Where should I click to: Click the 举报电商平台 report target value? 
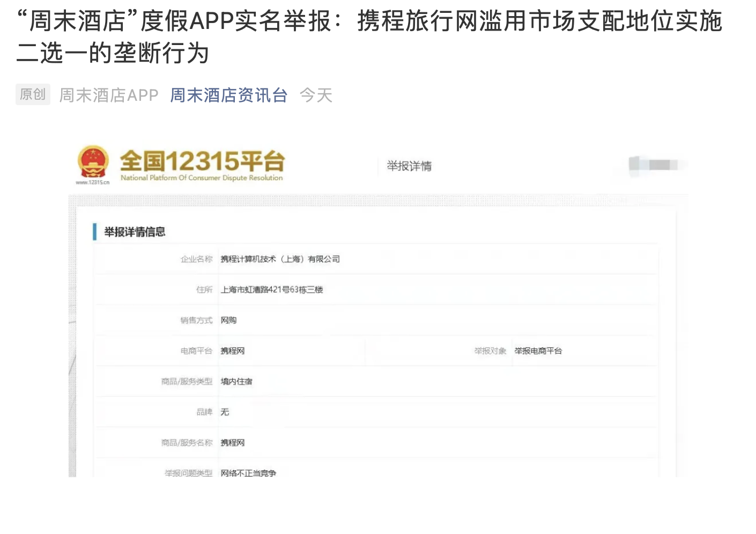pos(538,351)
